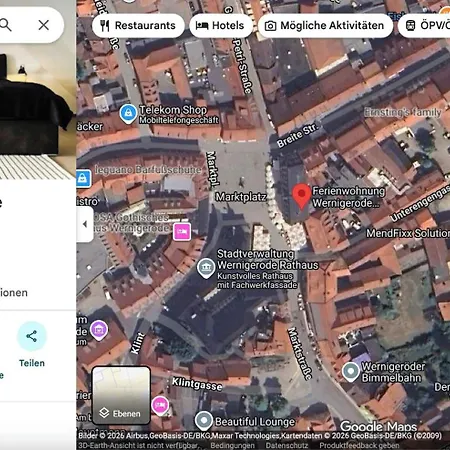
Task: Click the Telekom Shop label text
Action: tap(173, 110)
